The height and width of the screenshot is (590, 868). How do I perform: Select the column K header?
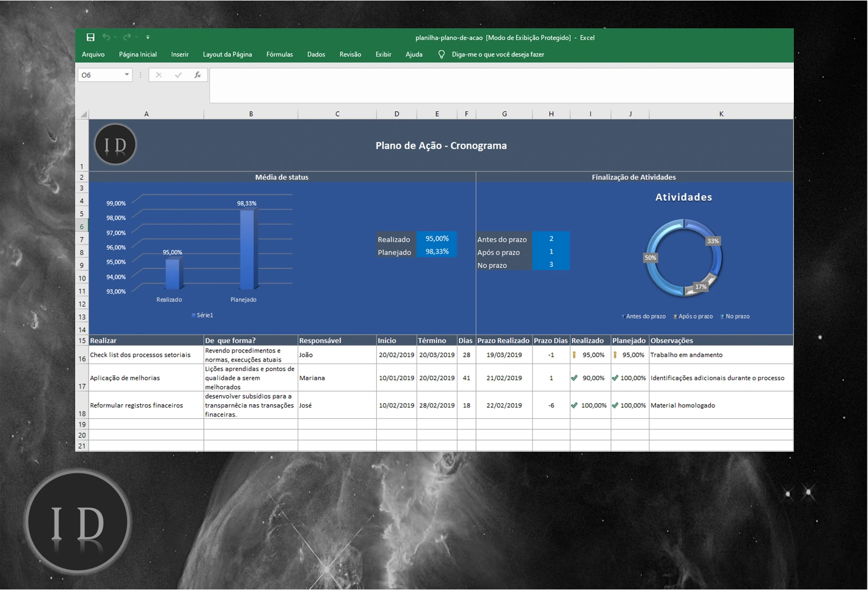(x=721, y=114)
